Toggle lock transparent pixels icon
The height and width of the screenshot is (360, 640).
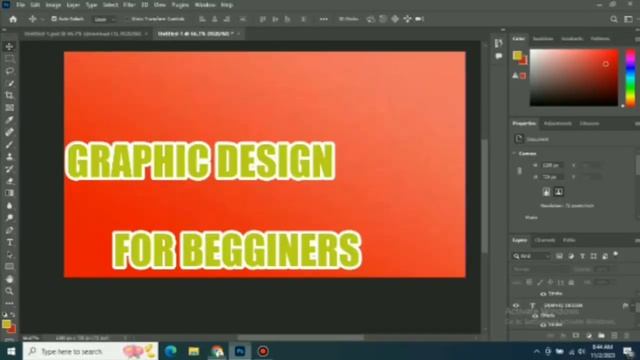(529, 282)
